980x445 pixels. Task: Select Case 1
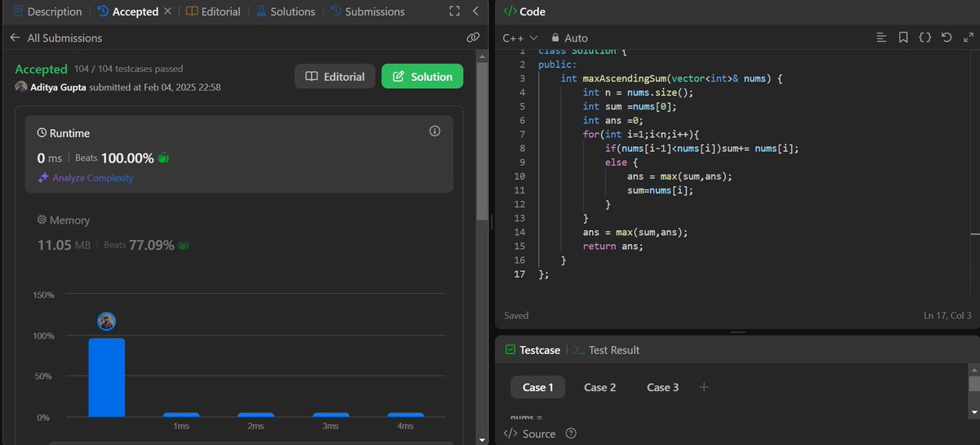point(538,387)
